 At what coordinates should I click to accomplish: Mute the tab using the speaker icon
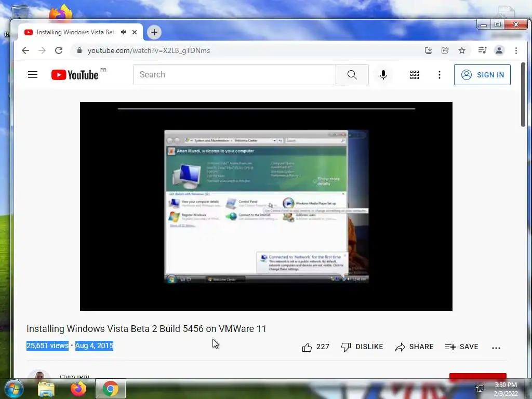[x=124, y=32]
